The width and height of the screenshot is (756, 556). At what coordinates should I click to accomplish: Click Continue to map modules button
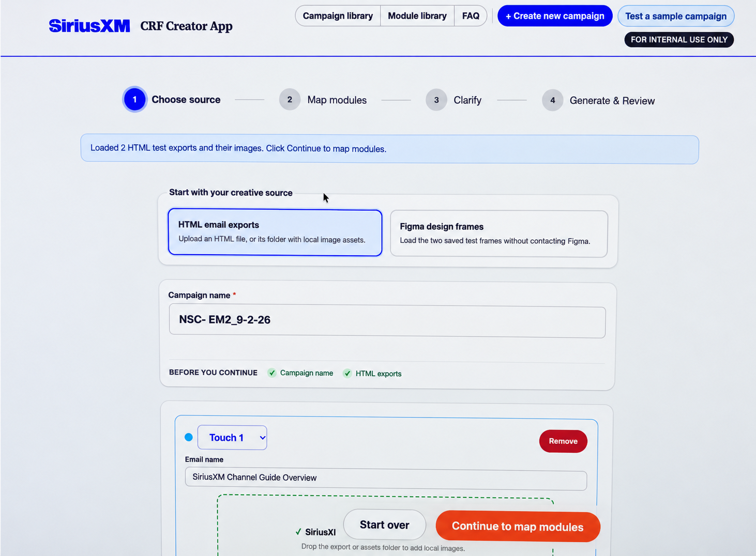[518, 527]
